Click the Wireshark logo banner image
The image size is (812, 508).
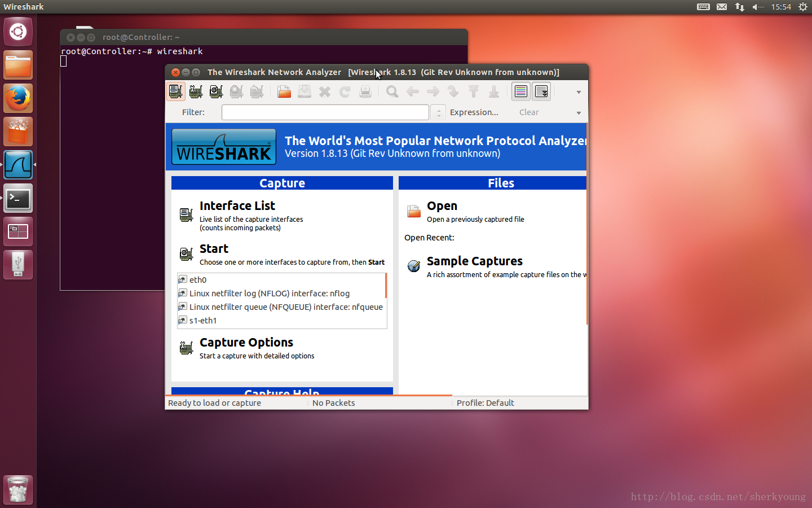224,147
